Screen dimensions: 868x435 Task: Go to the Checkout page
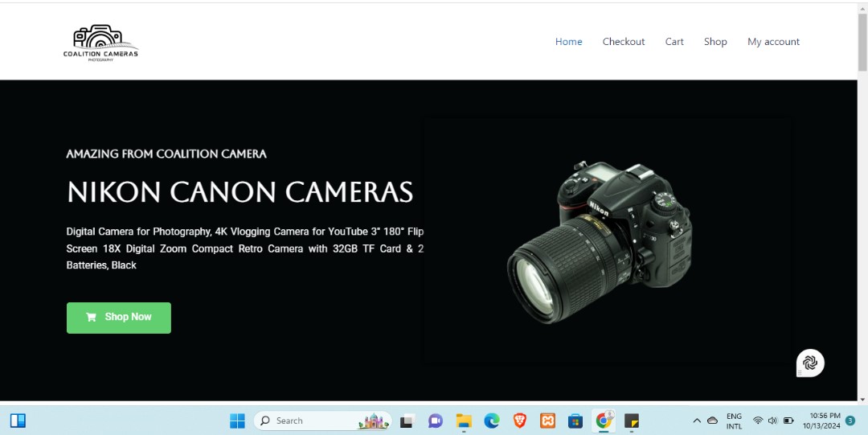point(624,42)
